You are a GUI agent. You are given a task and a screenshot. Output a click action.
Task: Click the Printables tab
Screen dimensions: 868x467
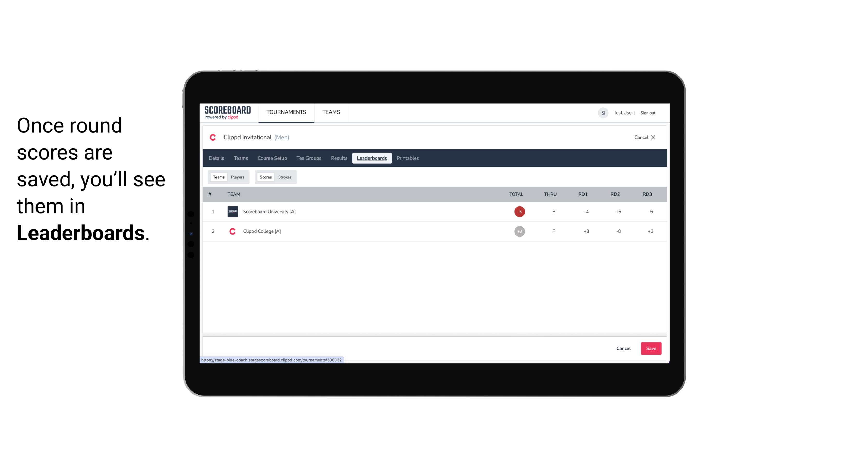click(407, 158)
